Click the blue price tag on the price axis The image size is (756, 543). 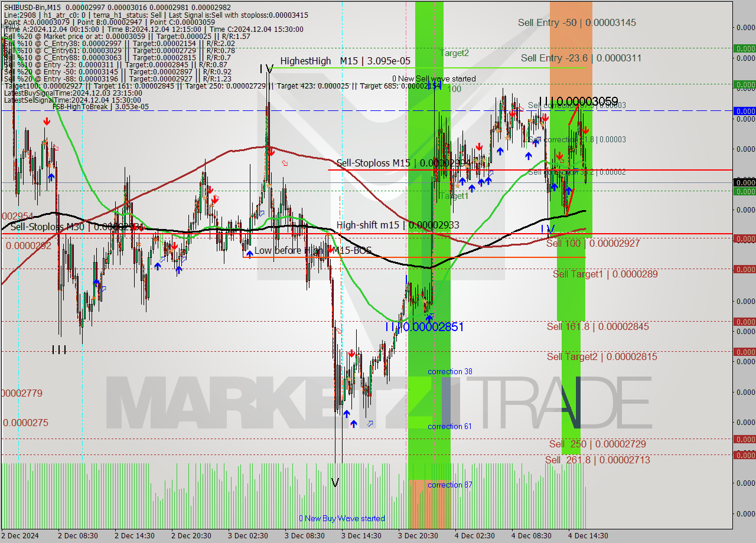coord(744,111)
